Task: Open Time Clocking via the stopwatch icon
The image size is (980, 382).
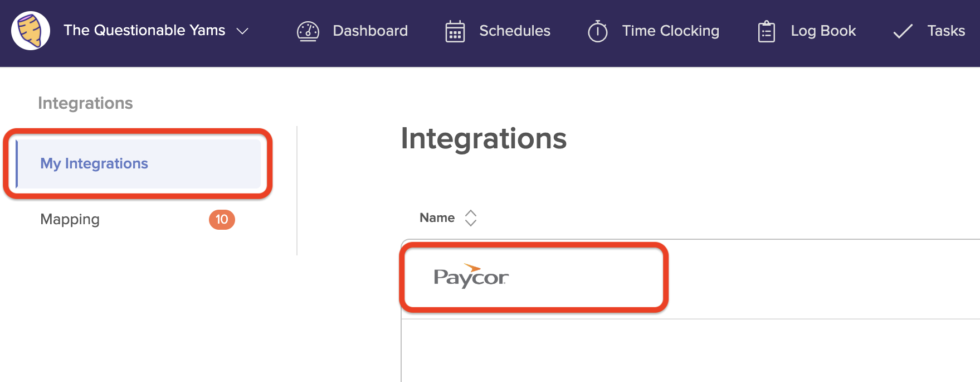Action: coord(597,32)
